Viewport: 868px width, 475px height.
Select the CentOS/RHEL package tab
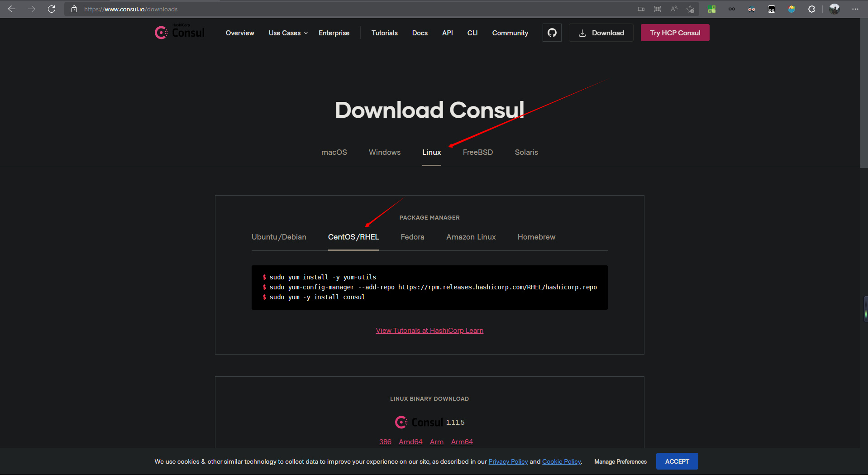353,237
